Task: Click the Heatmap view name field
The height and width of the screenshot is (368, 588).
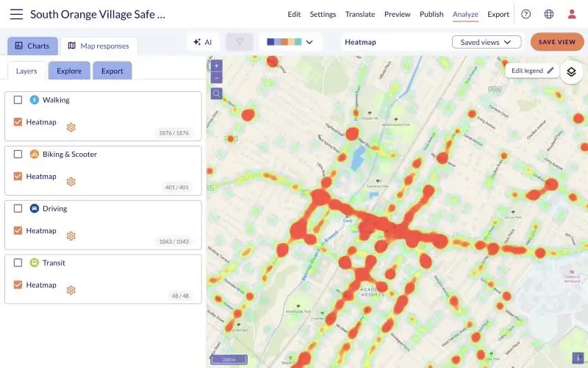Action: tap(395, 42)
